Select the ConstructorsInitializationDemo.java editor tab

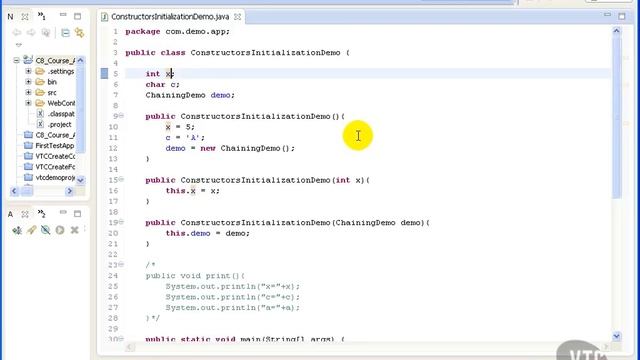coord(170,17)
